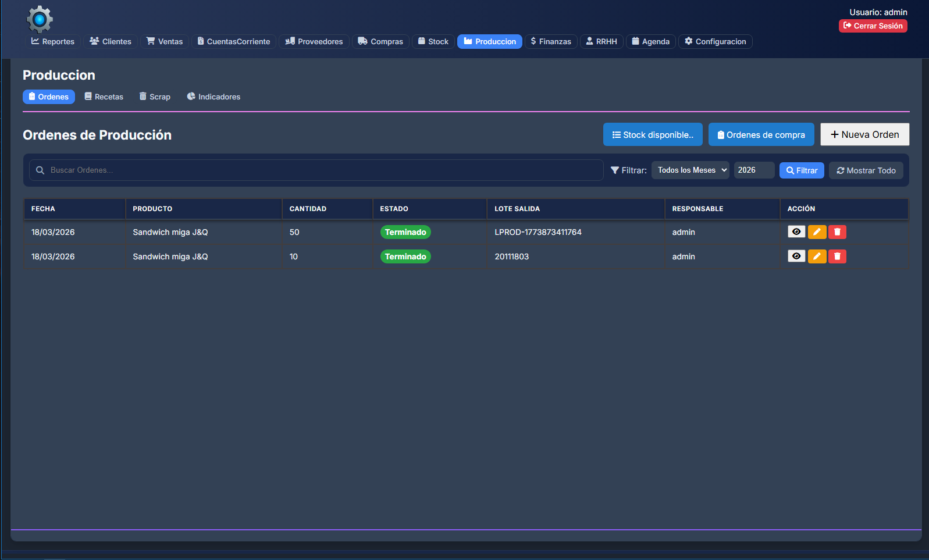Screen dimensions: 929x560
Task: View order with lote 20111803
Action: 796,256
